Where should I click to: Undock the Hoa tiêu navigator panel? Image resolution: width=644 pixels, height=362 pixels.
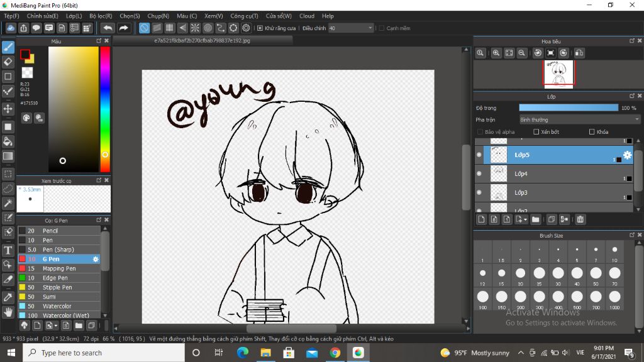tap(632, 41)
